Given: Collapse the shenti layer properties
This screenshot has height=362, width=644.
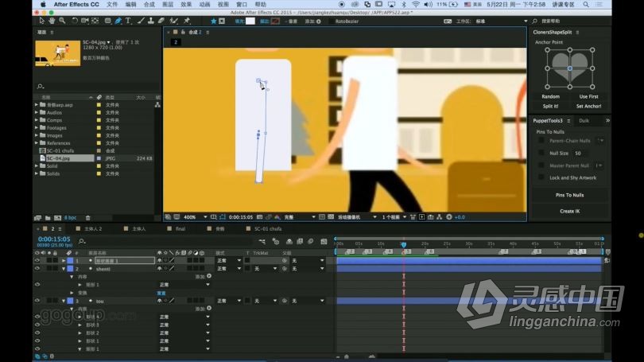Looking at the screenshot, I should (x=64, y=268).
